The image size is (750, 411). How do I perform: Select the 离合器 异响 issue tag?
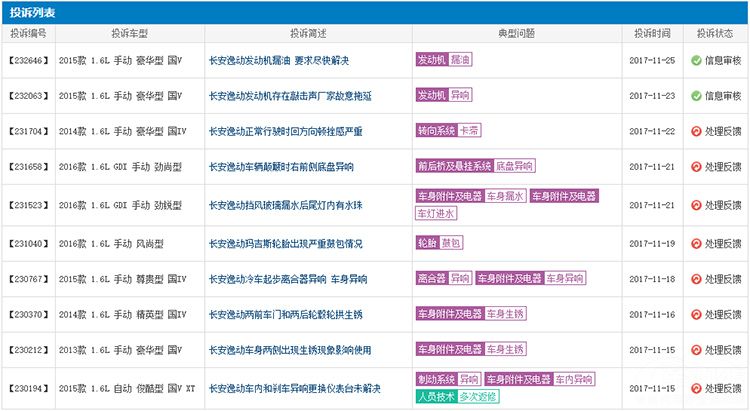click(444, 278)
